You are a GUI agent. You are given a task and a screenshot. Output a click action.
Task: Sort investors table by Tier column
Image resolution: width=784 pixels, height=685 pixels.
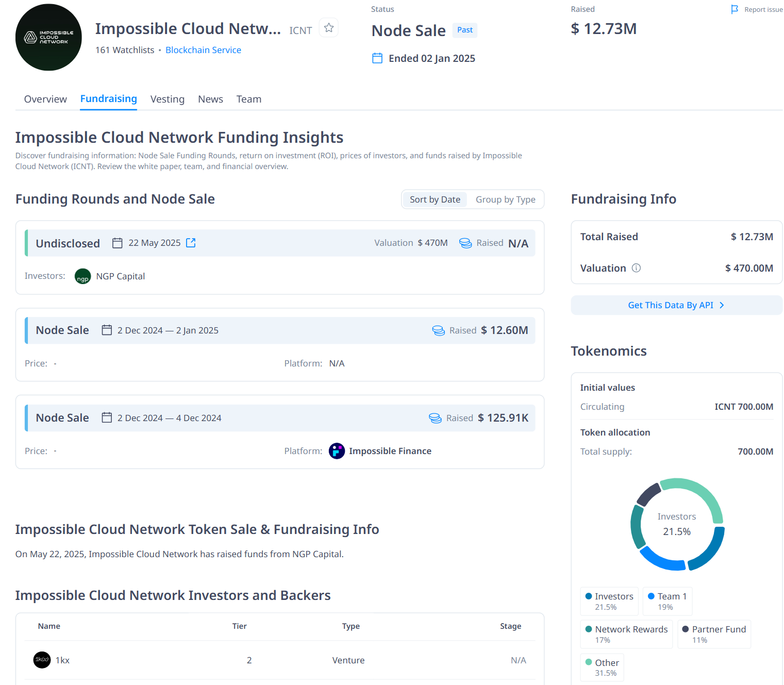[239, 626]
